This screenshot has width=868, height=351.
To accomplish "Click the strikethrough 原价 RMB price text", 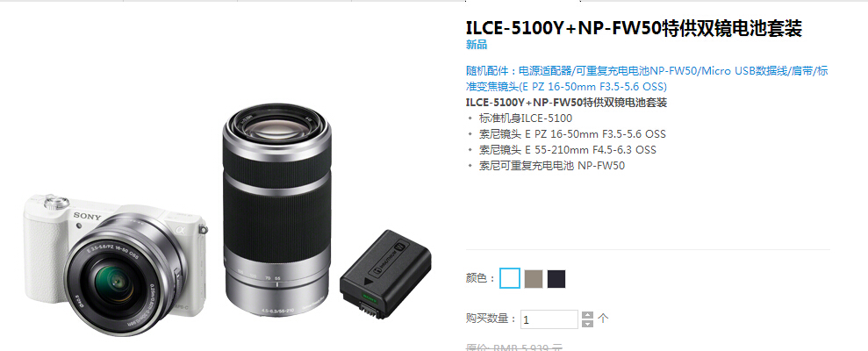I will (514, 347).
